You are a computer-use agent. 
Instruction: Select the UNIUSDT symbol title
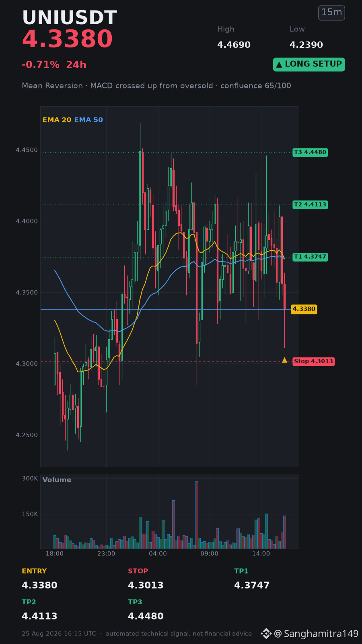pyautogui.click(x=70, y=18)
